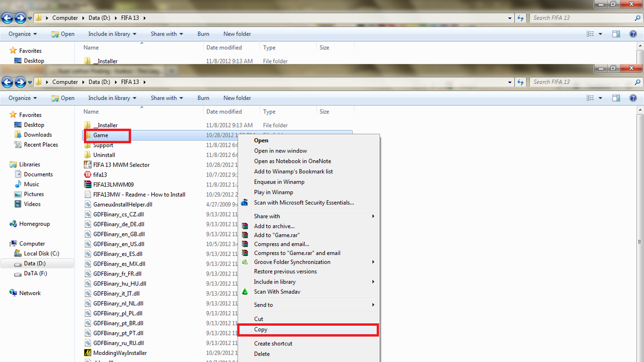This screenshot has width=644, height=362.
Task: Select Create shortcut in context menu
Action: [308, 344]
